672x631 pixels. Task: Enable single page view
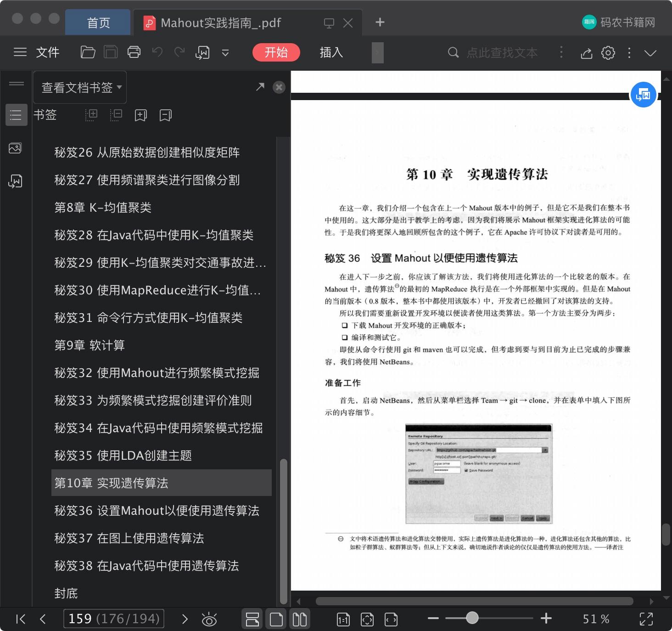[x=276, y=619]
